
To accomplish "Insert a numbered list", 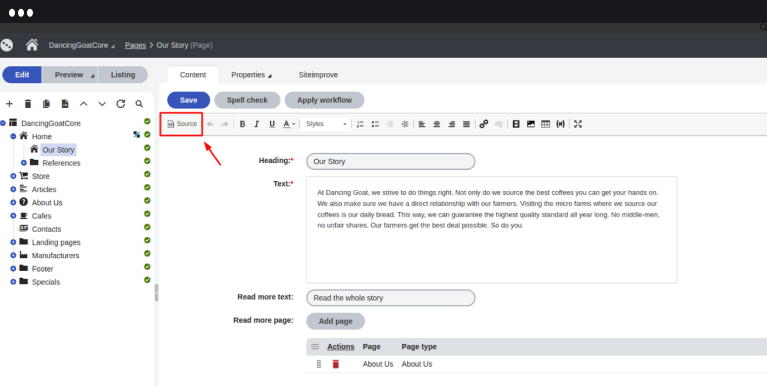I will pyautogui.click(x=360, y=124).
